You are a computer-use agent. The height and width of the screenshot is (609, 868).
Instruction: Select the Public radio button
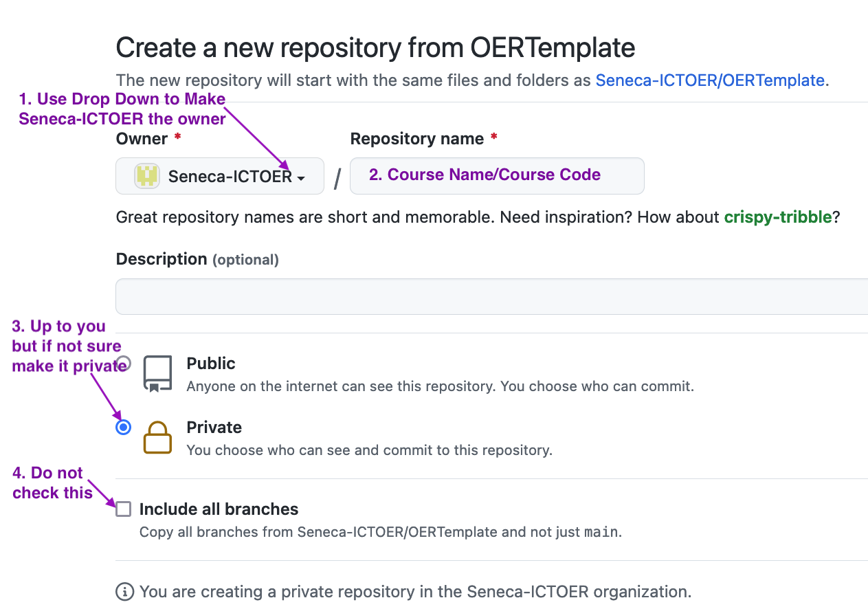(123, 364)
